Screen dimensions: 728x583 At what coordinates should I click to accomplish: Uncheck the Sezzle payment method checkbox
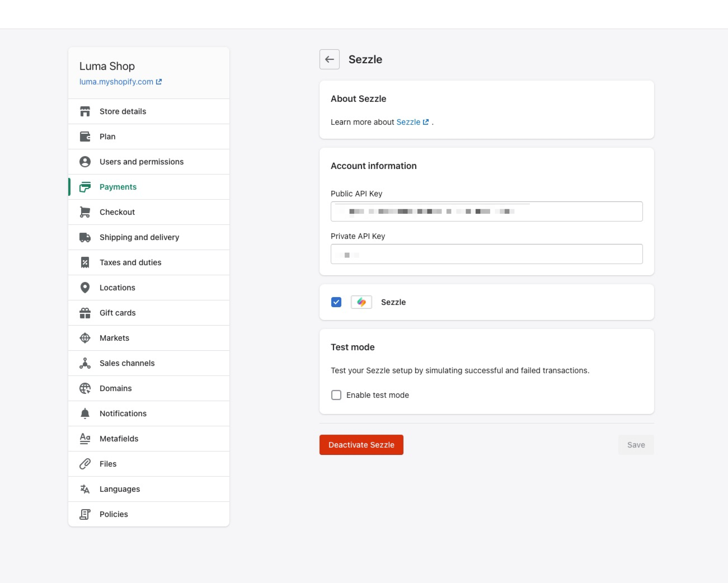[x=336, y=302]
